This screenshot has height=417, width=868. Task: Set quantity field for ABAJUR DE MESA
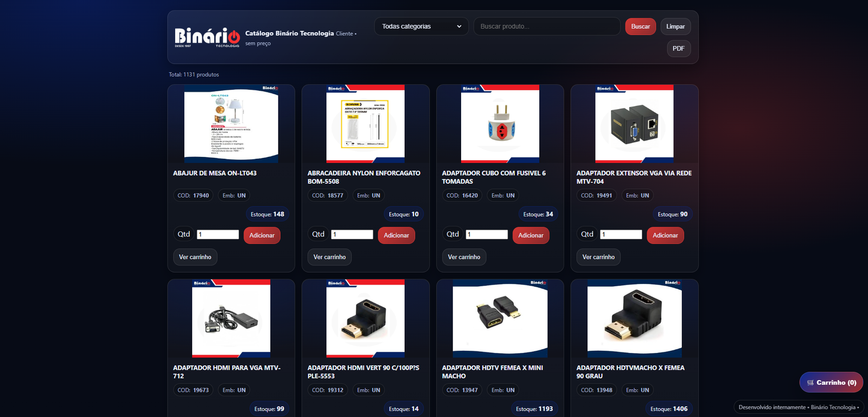[218, 235]
